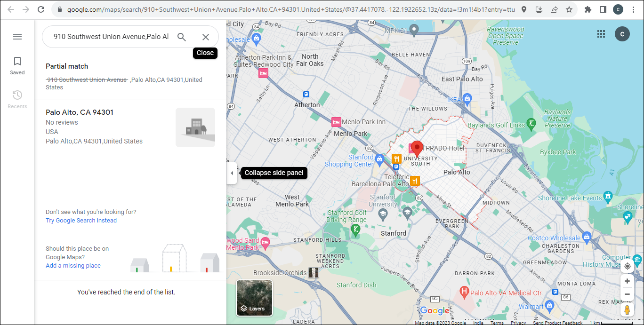Click the browser address bar URL
Image resolution: width=644 pixels, height=325 pixels.
[291, 9]
